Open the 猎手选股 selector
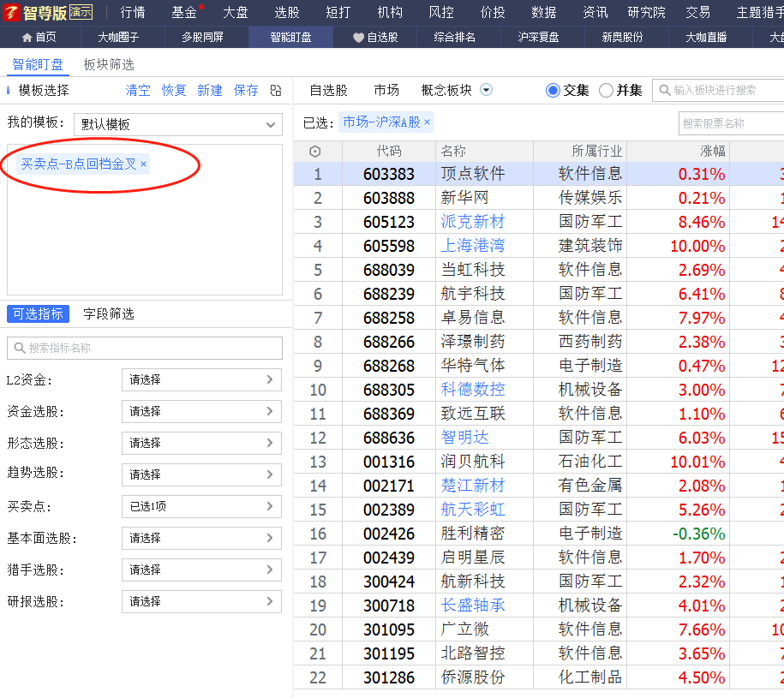784x698 pixels. [x=201, y=570]
